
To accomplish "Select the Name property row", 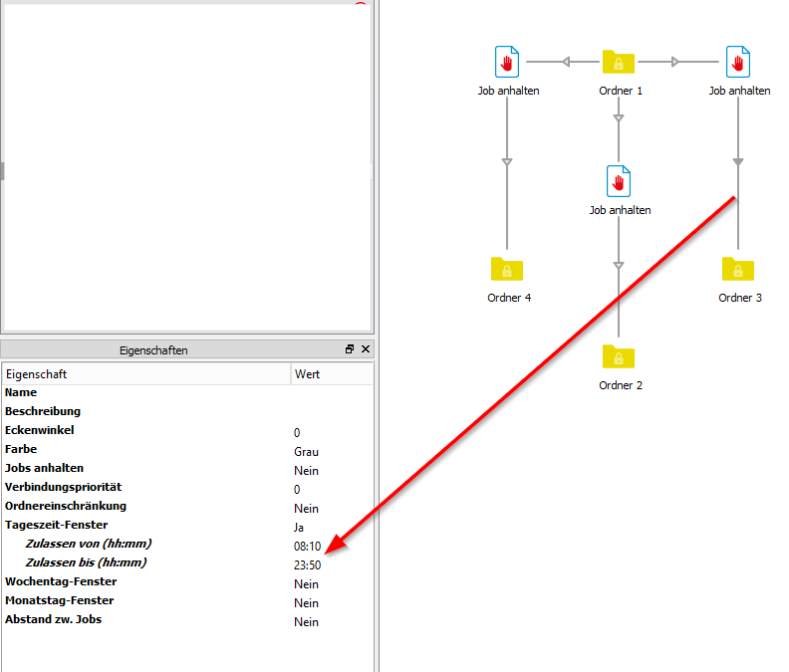I will pos(187,392).
